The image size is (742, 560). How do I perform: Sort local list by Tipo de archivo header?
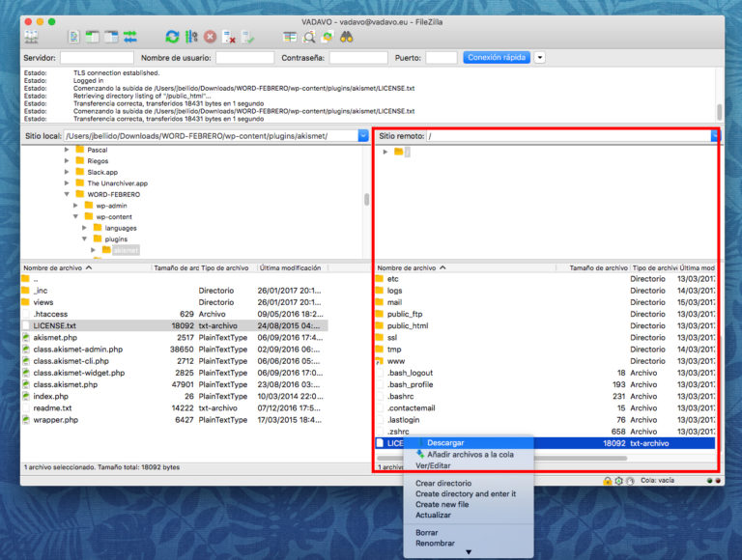[x=228, y=268]
